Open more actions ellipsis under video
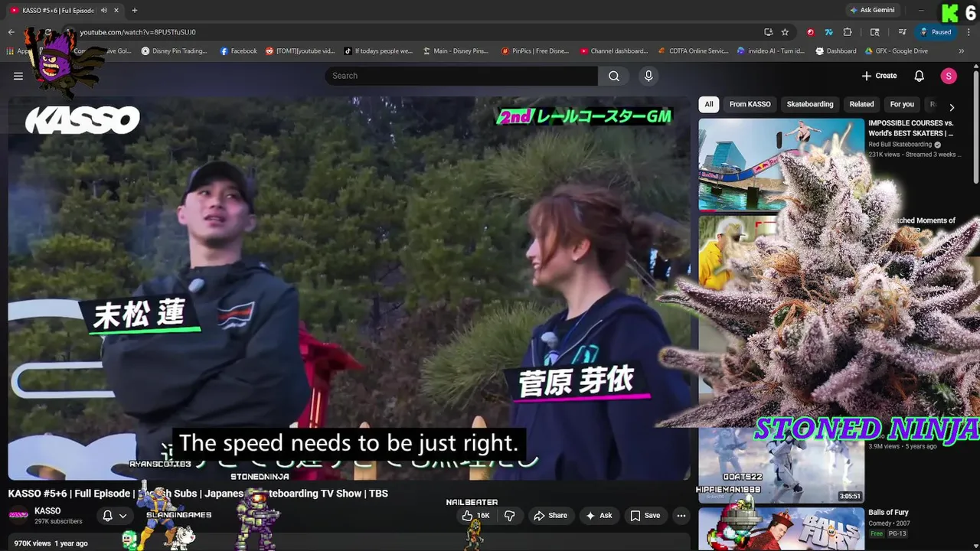Image resolution: width=980 pixels, height=551 pixels. click(681, 516)
